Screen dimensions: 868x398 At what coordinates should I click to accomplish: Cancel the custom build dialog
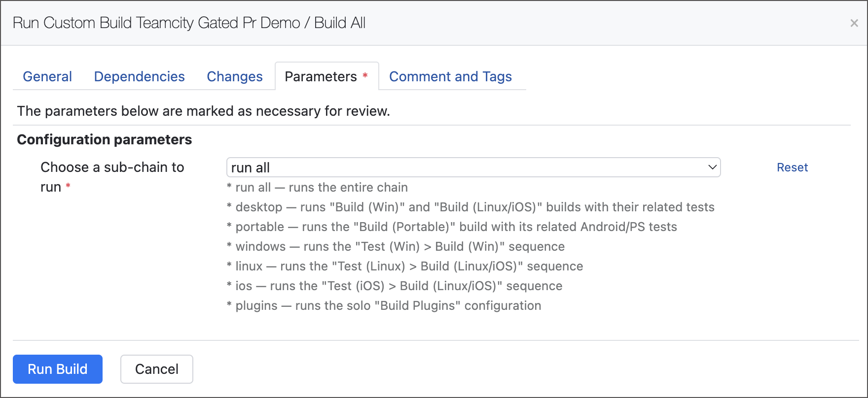pos(156,369)
